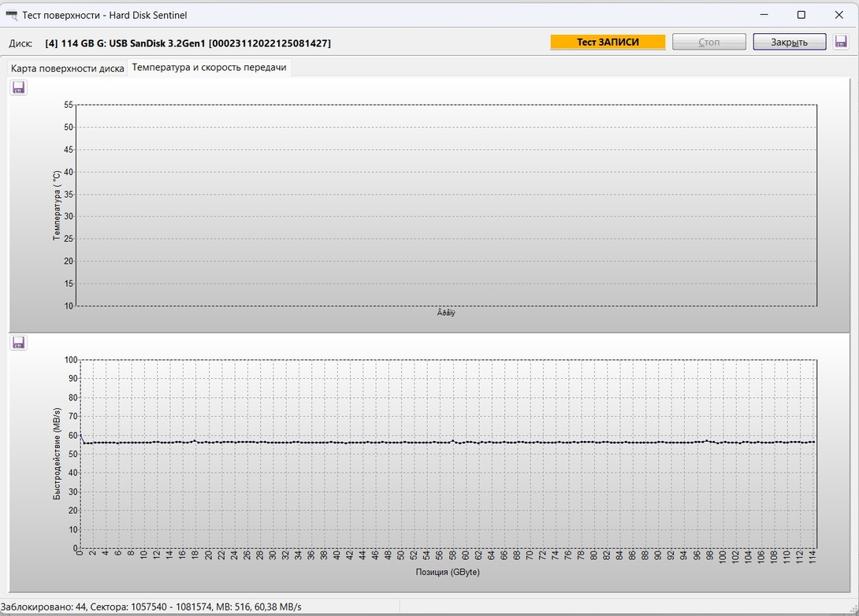Minimize the surface test window
This screenshot has width=859, height=616.
coord(764,15)
